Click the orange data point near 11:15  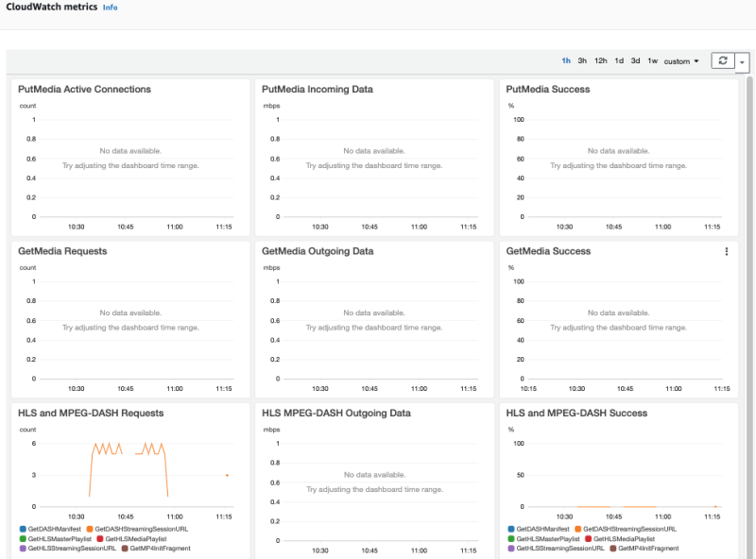[x=226, y=476]
